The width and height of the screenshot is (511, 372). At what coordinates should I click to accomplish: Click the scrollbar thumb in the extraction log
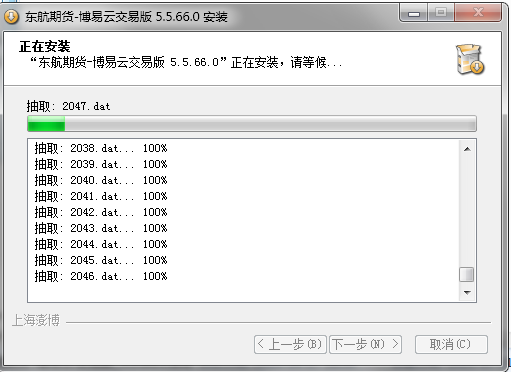point(467,275)
